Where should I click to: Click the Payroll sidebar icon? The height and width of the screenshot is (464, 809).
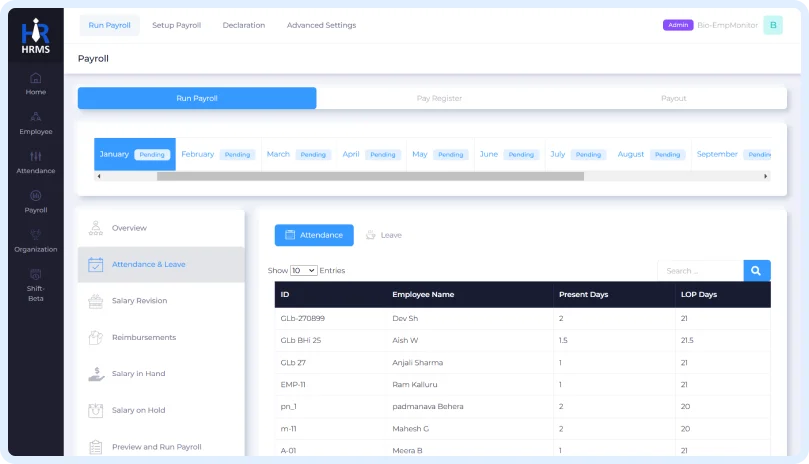36,196
